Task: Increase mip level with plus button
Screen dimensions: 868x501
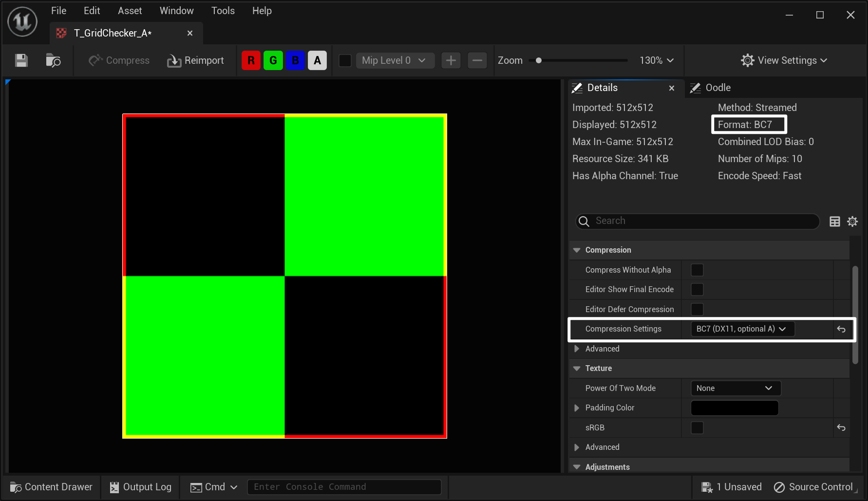Action: (451, 60)
